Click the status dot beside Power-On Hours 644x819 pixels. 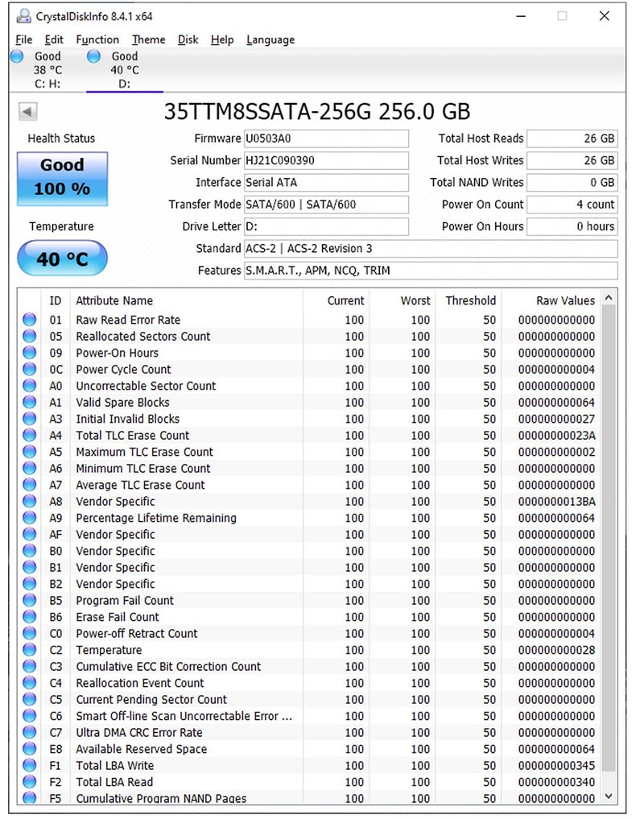(x=30, y=353)
